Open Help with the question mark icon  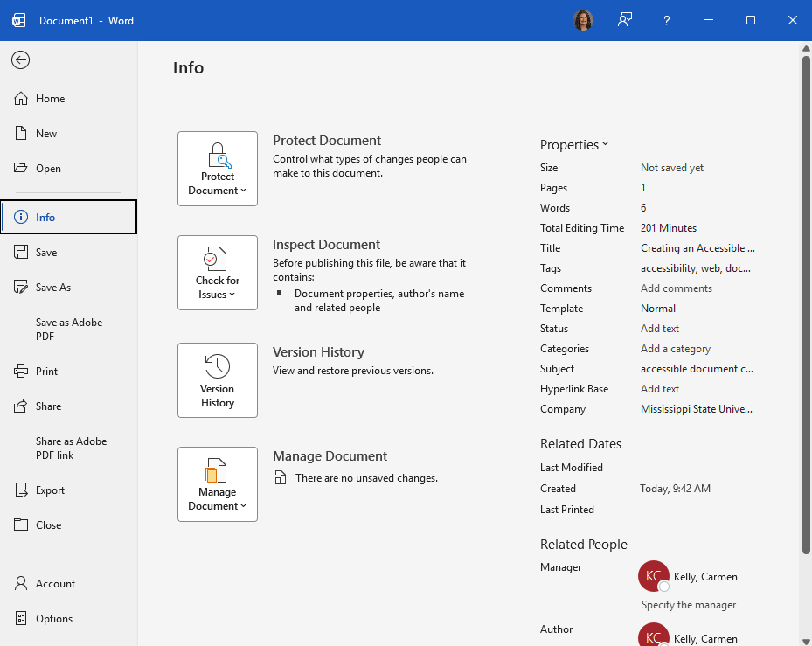[667, 21]
